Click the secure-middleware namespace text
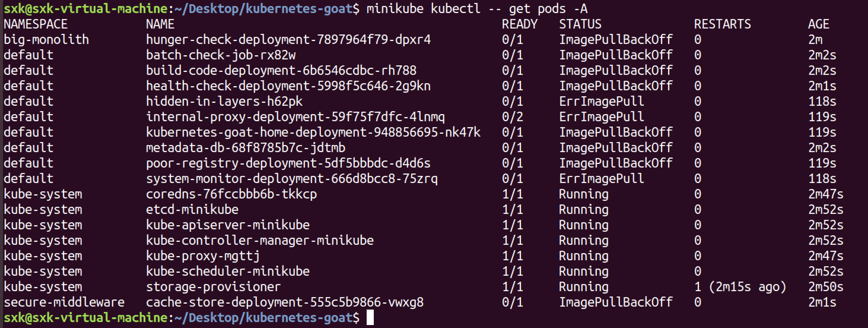Image resolution: width=868 pixels, height=328 pixels. coord(64,302)
